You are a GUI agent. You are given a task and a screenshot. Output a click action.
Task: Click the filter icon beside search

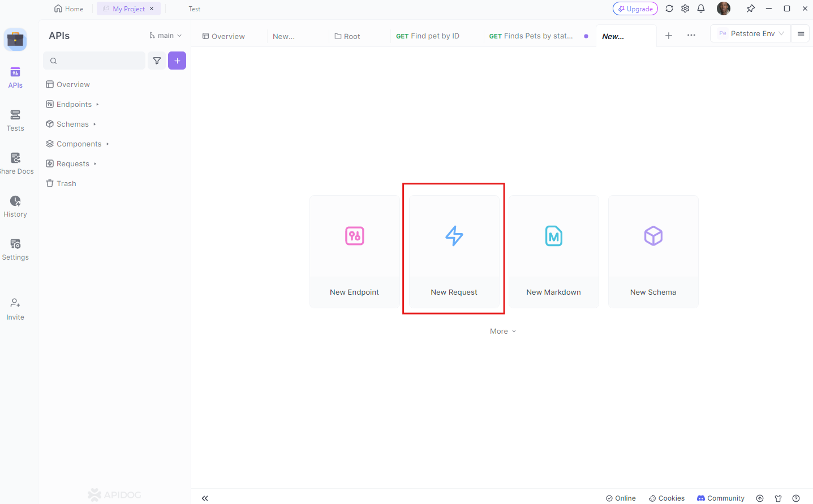click(x=157, y=61)
